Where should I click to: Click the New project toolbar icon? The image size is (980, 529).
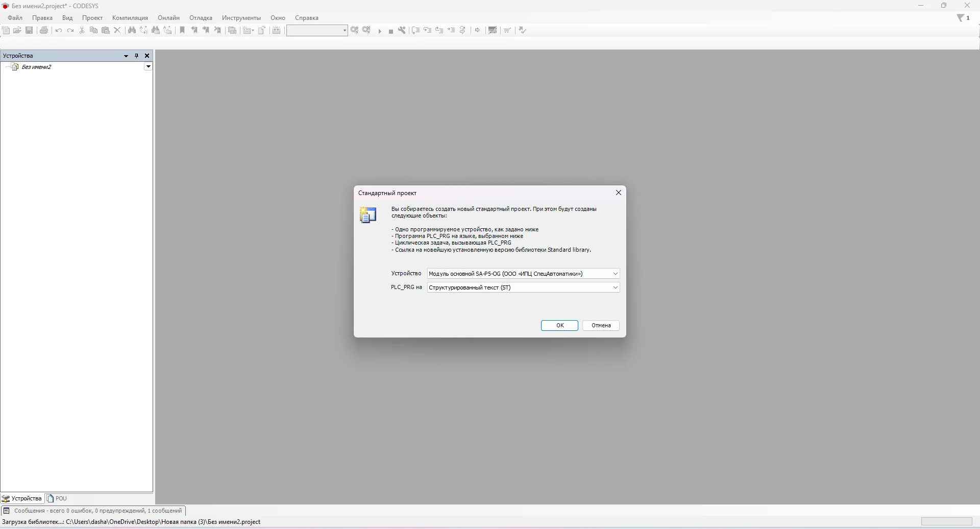coord(6,31)
